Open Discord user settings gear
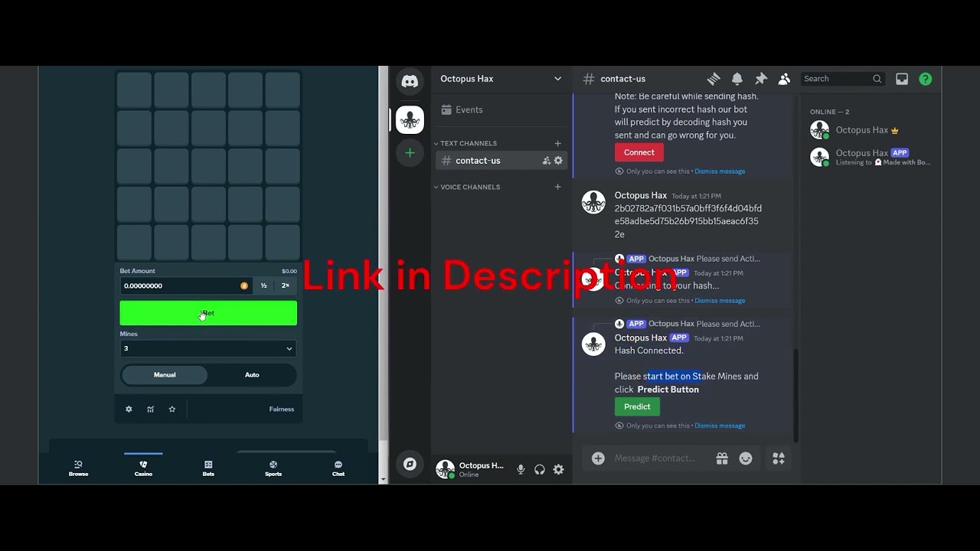Viewport: 980px width, 551px height. click(558, 469)
